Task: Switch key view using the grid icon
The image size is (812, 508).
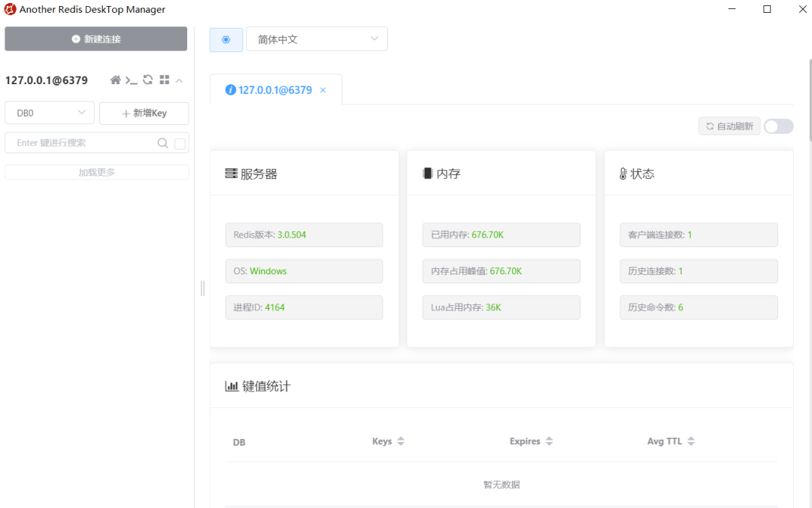Action: [x=164, y=80]
